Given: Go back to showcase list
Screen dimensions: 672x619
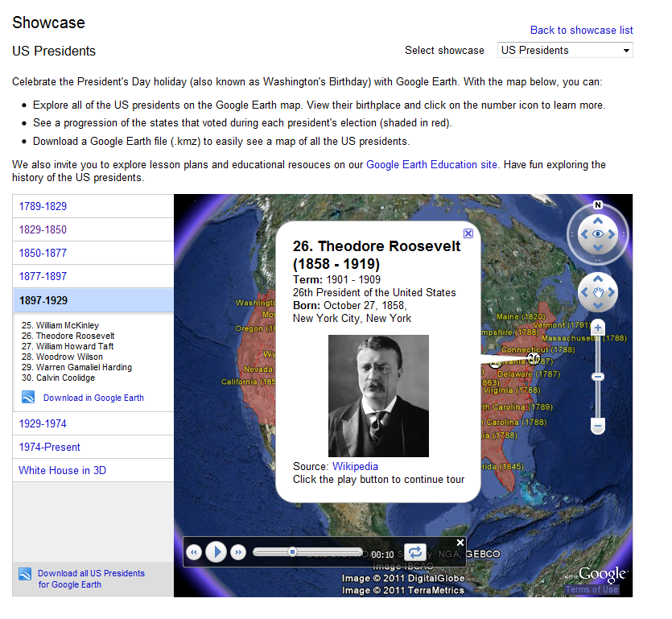Looking at the screenshot, I should coord(582,30).
